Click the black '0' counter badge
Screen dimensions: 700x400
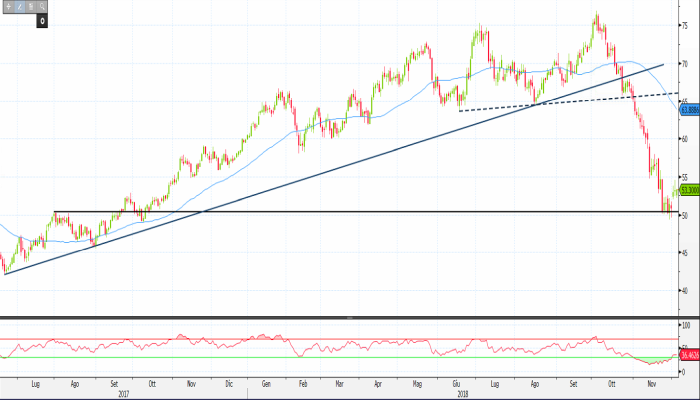43,20
